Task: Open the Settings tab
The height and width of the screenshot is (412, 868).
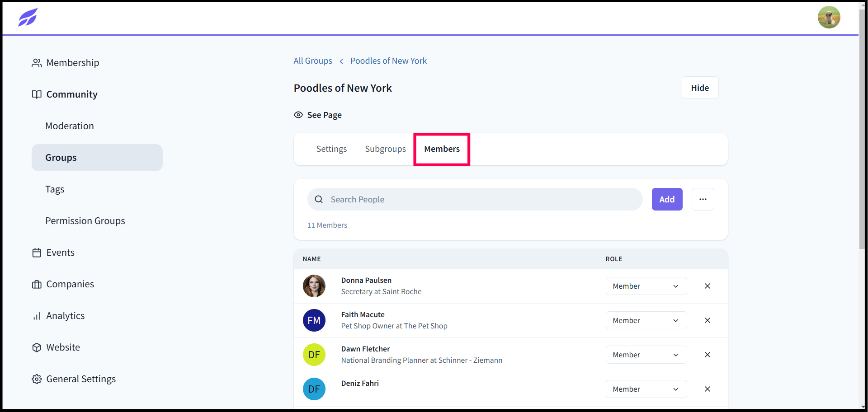Action: 331,149
